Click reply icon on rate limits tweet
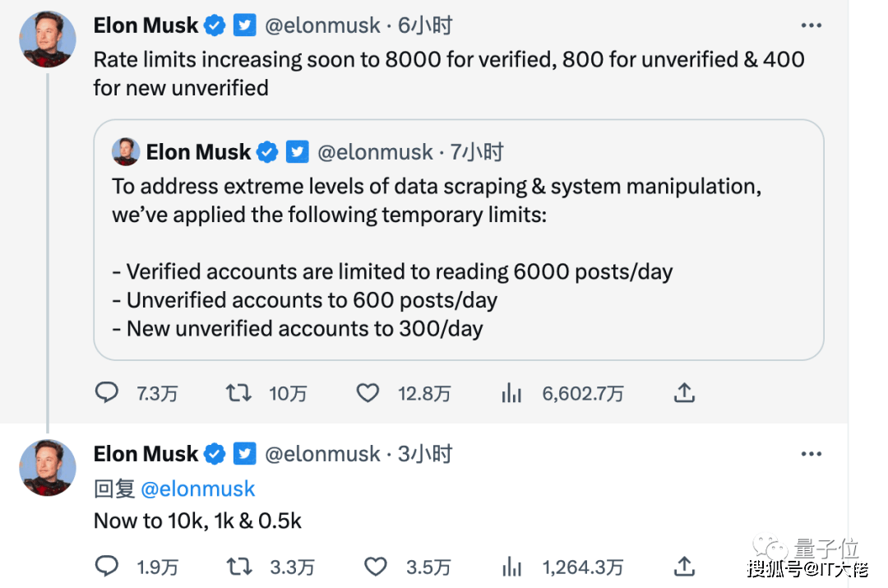This screenshot has height=588, width=888. pyautogui.click(x=107, y=393)
